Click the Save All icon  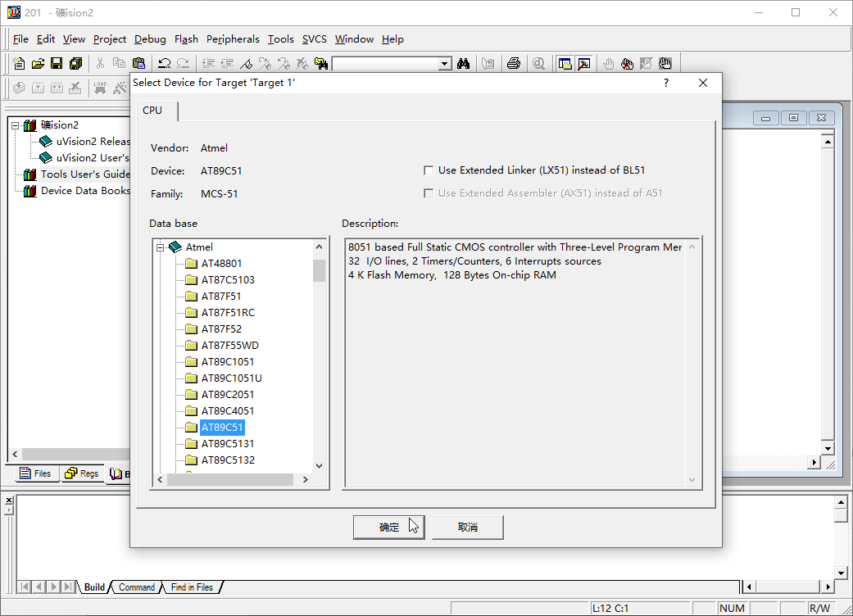coord(75,64)
